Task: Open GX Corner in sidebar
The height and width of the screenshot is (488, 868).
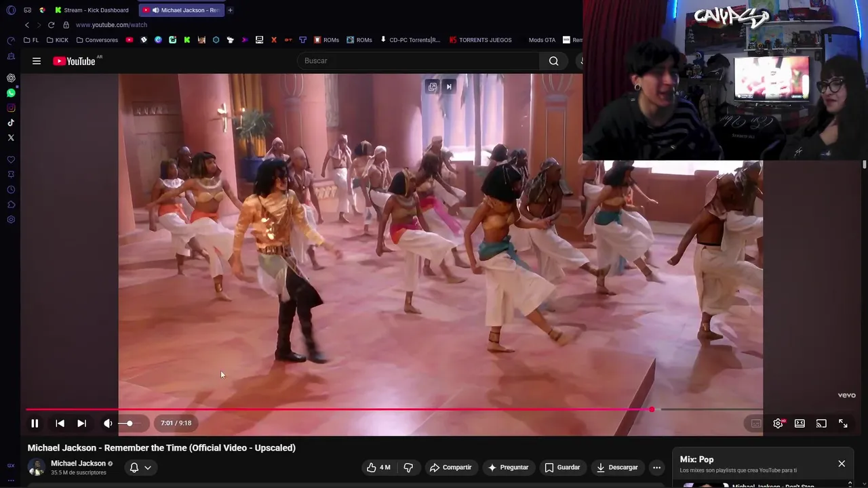Action: coord(11,466)
